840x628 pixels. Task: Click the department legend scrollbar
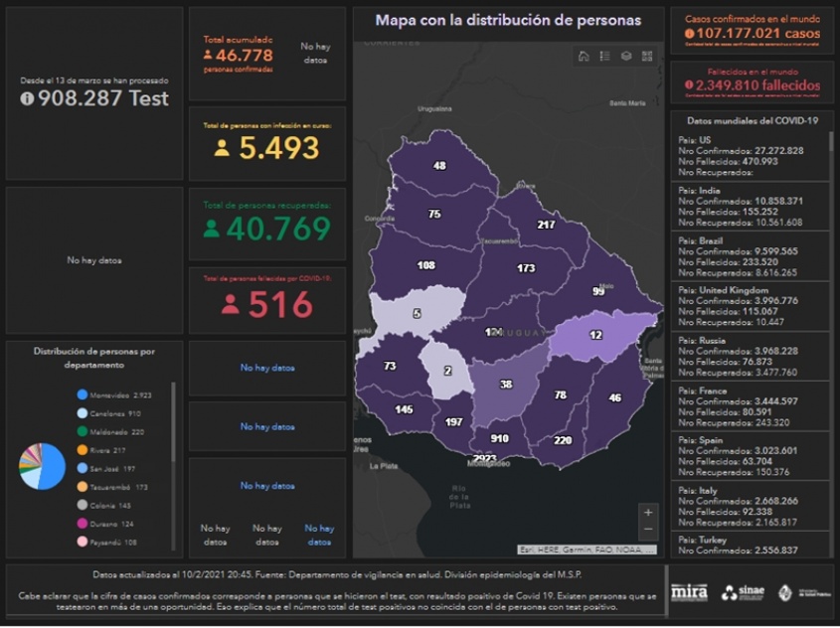(x=173, y=417)
